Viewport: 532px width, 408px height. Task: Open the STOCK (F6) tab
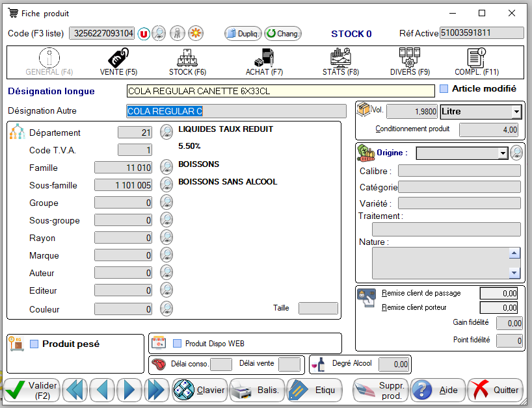coord(187,63)
